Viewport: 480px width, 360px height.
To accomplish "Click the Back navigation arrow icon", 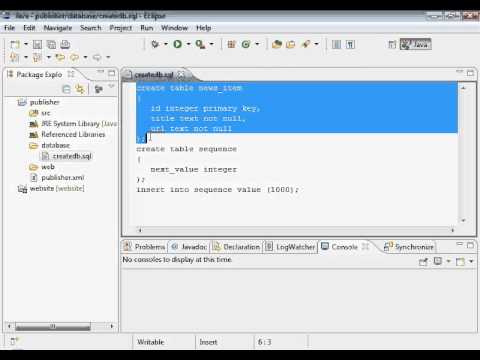I will click(74, 57).
